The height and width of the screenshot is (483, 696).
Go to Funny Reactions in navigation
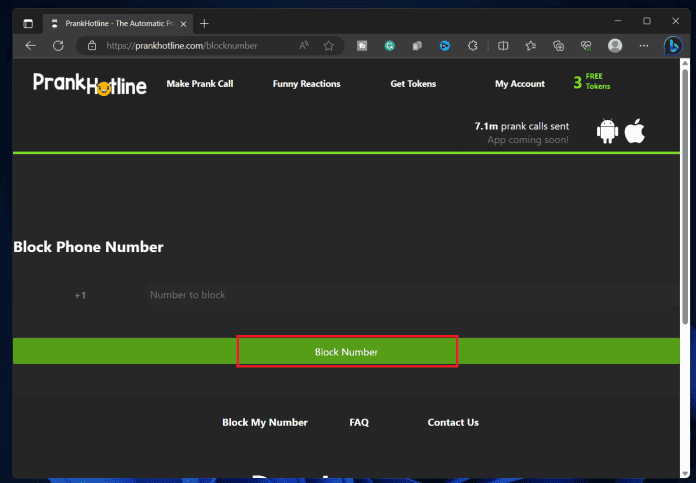point(306,84)
